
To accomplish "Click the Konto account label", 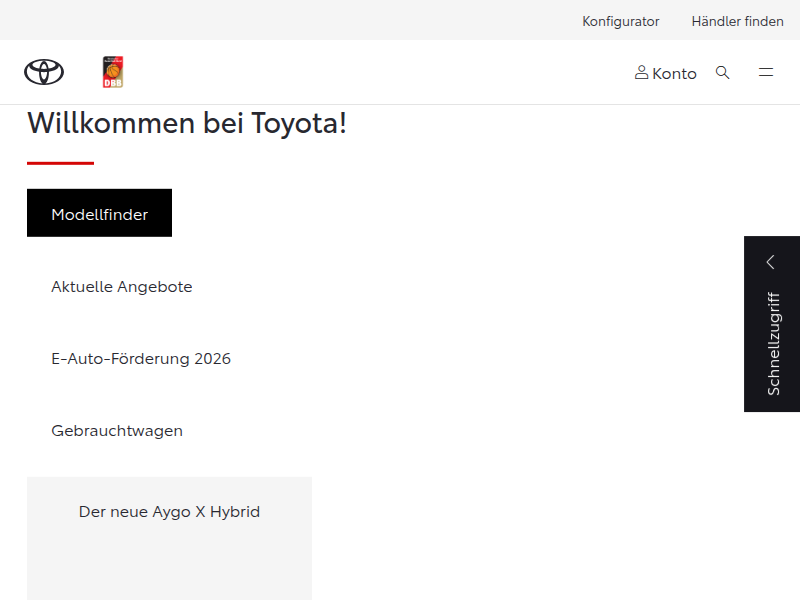I will [x=672, y=72].
